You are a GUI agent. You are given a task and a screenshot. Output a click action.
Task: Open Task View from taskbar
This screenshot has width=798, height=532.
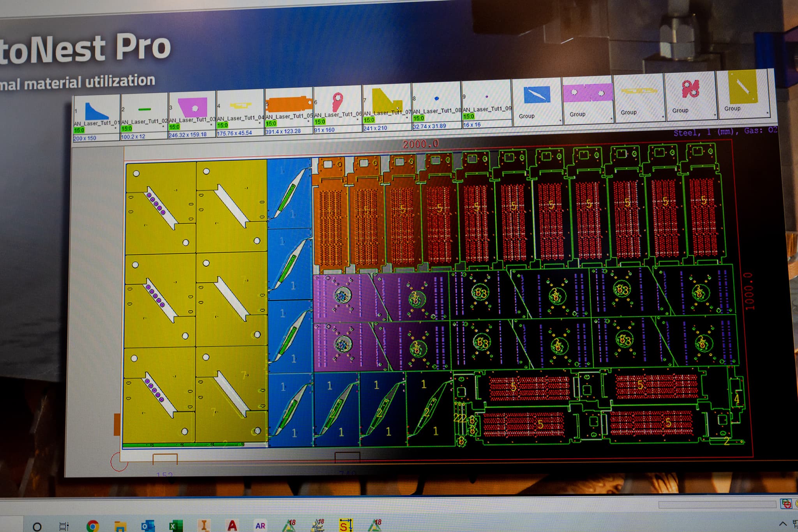click(64, 526)
